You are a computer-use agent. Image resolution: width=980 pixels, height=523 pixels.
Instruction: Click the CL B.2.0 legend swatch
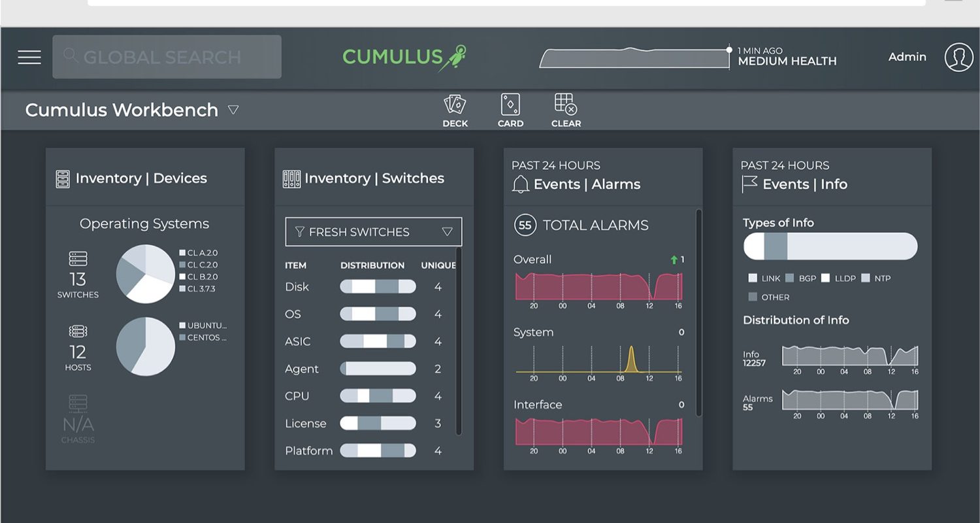click(182, 277)
